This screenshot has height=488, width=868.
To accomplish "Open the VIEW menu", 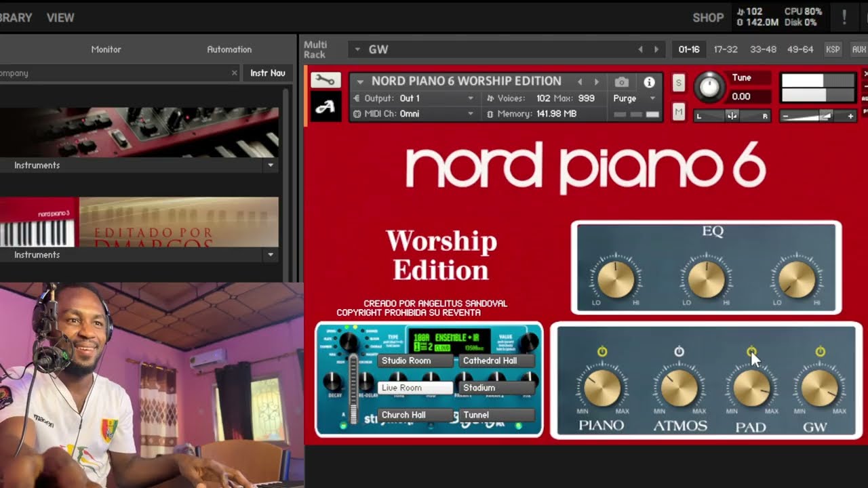I will tap(60, 18).
